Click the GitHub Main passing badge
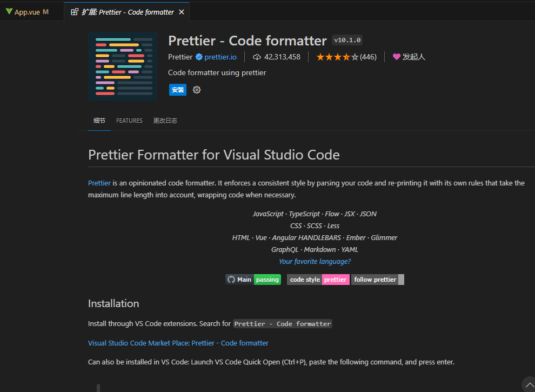 [253, 280]
